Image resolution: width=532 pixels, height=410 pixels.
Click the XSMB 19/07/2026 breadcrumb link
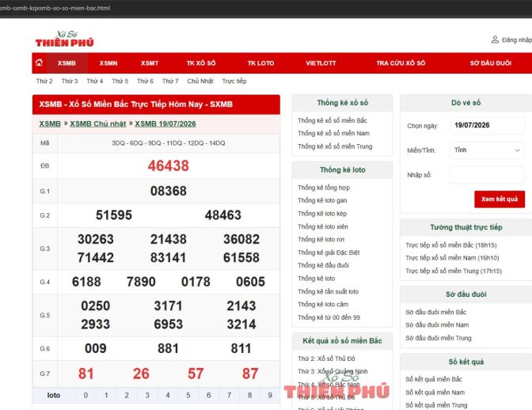[165, 123]
